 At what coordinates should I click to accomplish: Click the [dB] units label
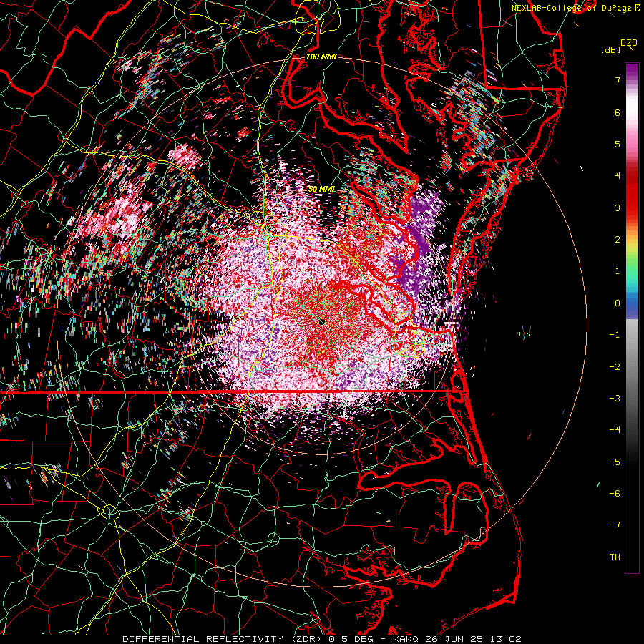pos(611,49)
